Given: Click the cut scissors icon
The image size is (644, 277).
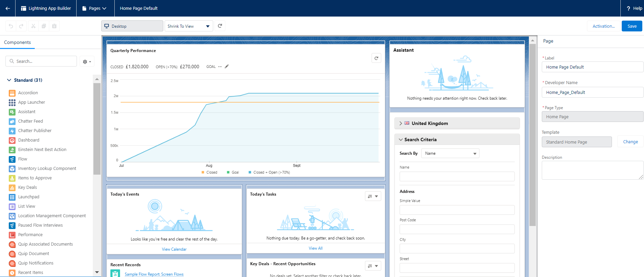Looking at the screenshot, I should tap(33, 26).
